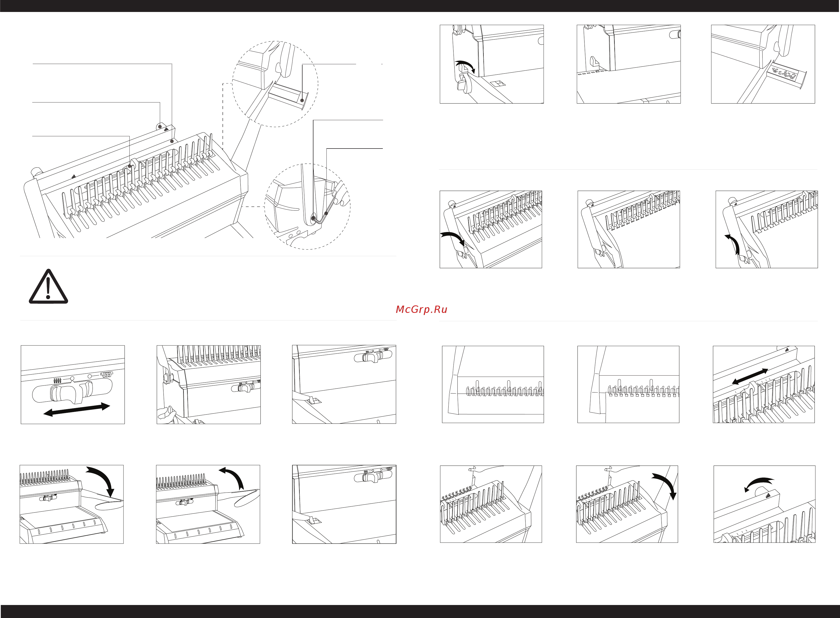
Task: Open the illustration of comb threaded through paper
Action: 628,384
